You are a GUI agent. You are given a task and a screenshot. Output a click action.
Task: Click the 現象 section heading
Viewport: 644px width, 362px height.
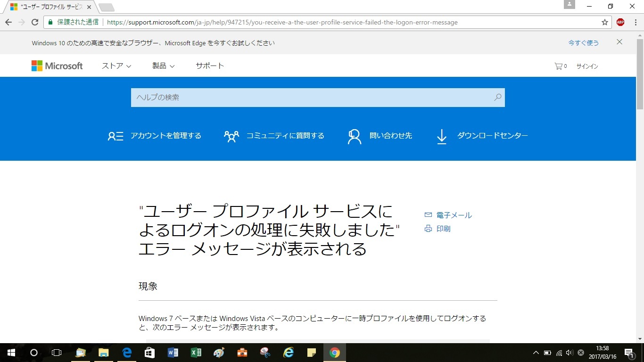tap(148, 286)
